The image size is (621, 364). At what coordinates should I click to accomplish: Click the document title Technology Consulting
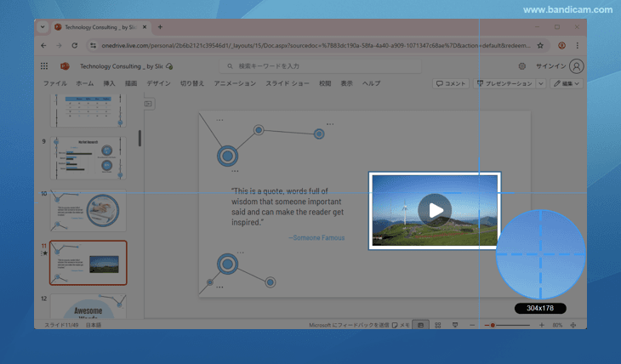pos(122,66)
